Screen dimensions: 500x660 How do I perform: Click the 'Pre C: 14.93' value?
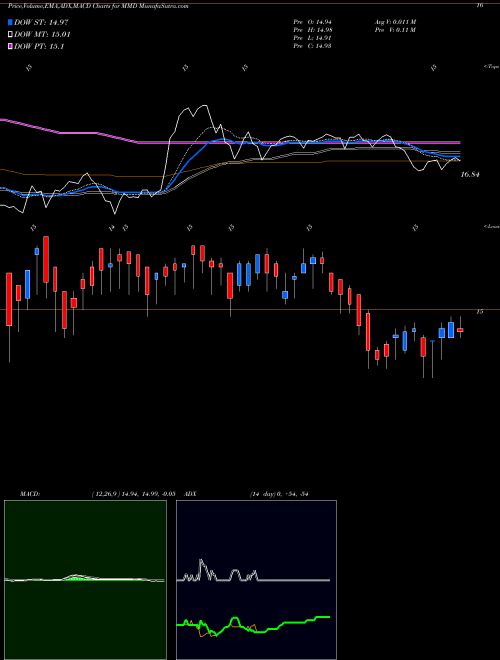(313, 46)
